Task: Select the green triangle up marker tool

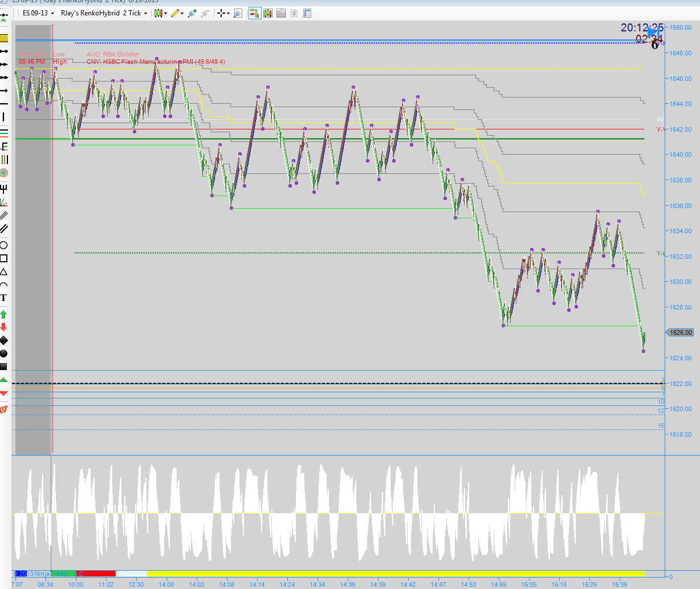Action: click(4, 380)
